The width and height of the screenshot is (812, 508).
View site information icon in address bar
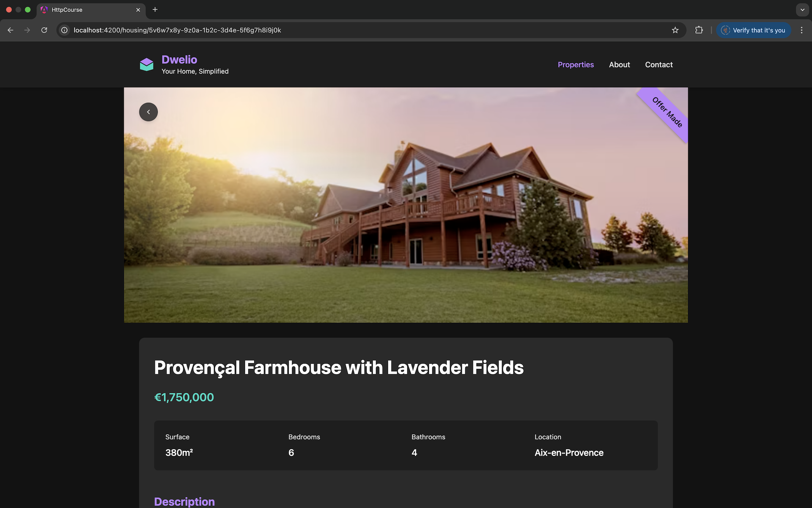coord(64,30)
